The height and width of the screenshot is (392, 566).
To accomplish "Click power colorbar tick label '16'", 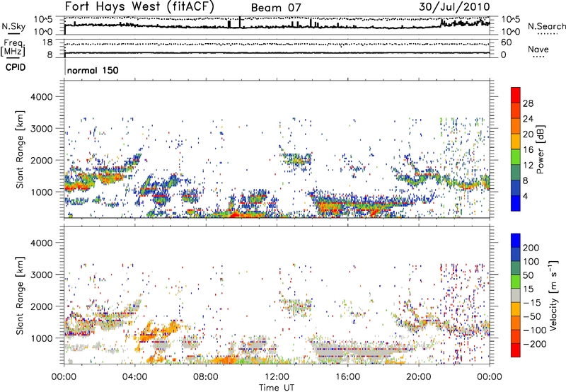I will [x=528, y=150].
